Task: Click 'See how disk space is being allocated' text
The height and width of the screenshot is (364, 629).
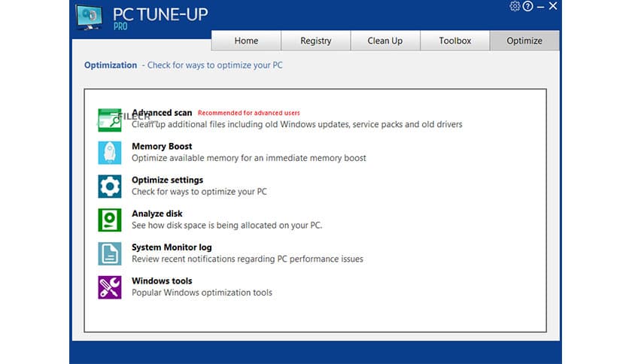Action: pyautogui.click(x=227, y=226)
